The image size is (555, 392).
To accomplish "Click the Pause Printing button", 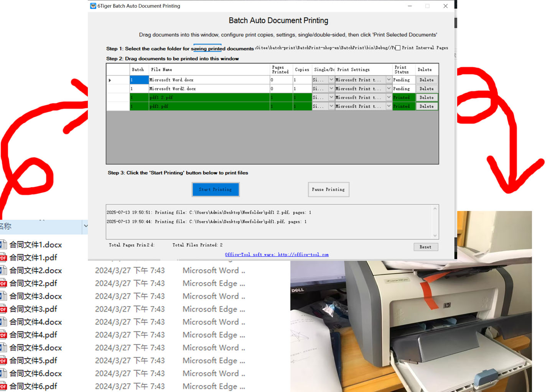I will (328, 189).
